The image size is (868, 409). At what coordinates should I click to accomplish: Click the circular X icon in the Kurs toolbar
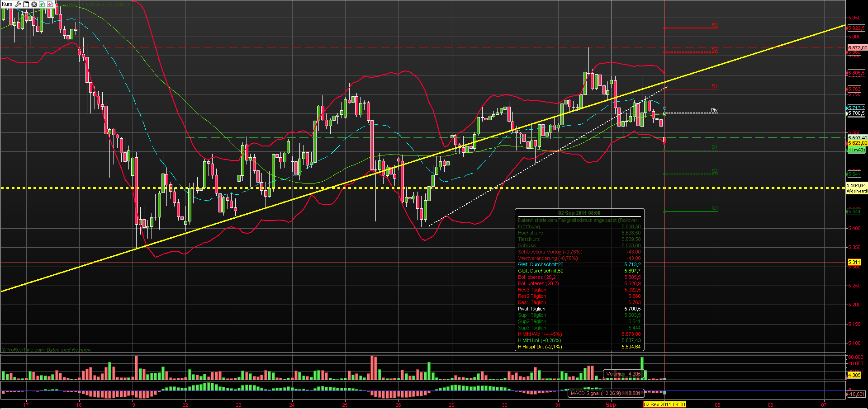[x=33, y=4]
